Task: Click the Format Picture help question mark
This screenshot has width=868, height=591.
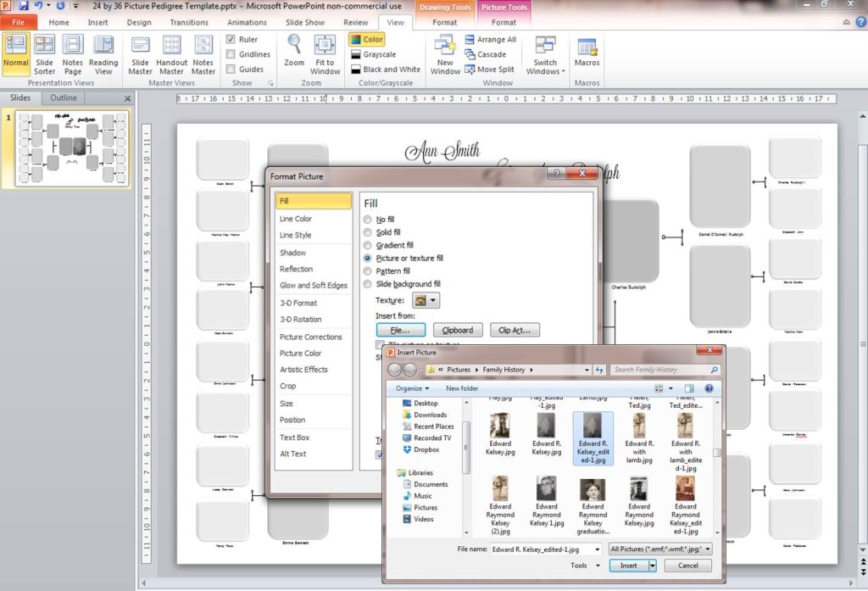Action: click(x=557, y=173)
